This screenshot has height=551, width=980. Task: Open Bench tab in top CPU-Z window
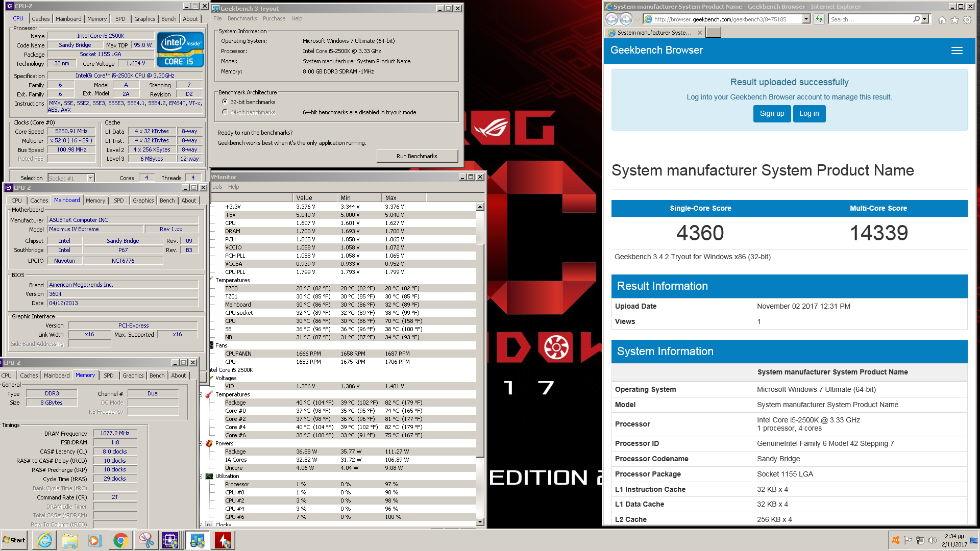tap(169, 19)
